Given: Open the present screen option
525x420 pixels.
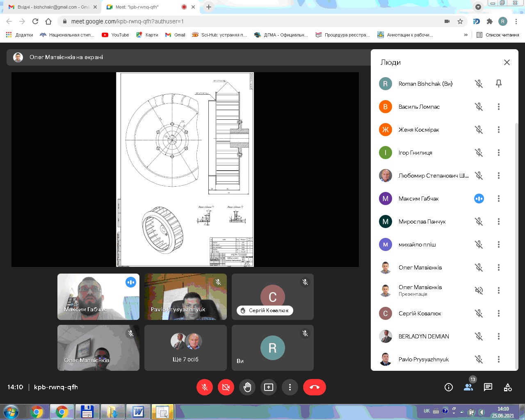Looking at the screenshot, I should click(269, 387).
